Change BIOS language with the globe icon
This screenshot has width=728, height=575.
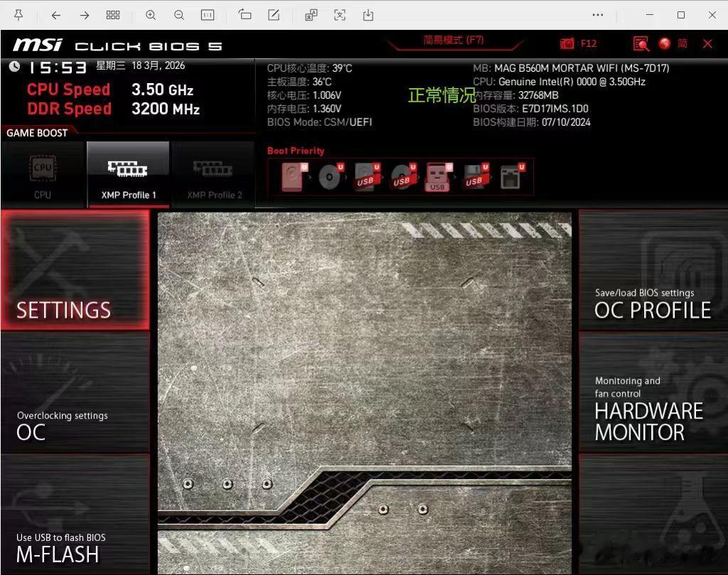pyautogui.click(x=665, y=43)
